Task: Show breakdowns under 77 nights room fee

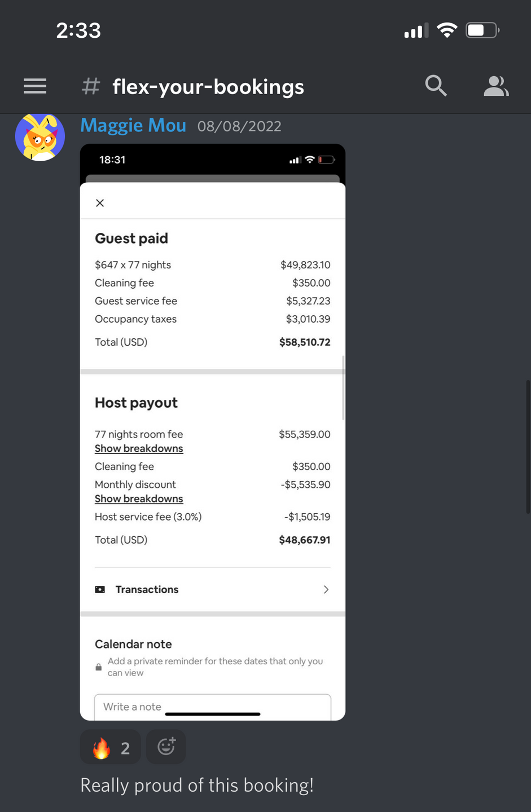Action: pos(139,449)
